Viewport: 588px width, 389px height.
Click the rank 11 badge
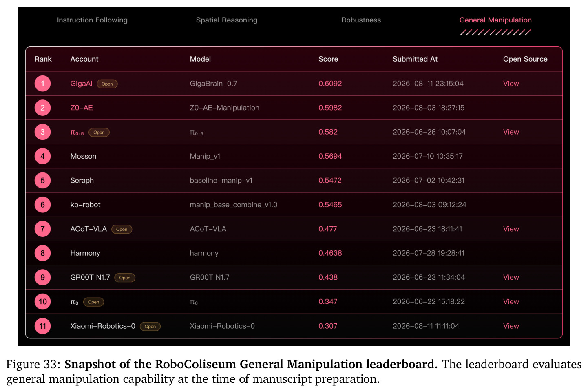(x=42, y=326)
